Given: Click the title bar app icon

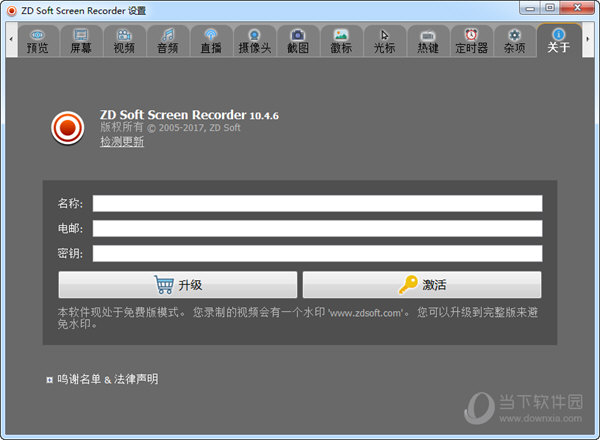Looking at the screenshot, I should pyautogui.click(x=12, y=11).
